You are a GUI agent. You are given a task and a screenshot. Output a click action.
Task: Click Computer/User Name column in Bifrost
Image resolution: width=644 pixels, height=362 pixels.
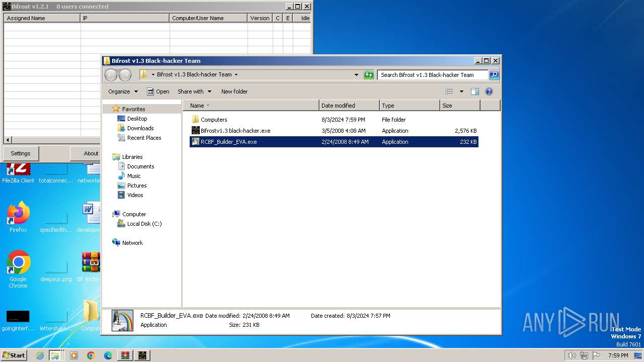tap(209, 18)
